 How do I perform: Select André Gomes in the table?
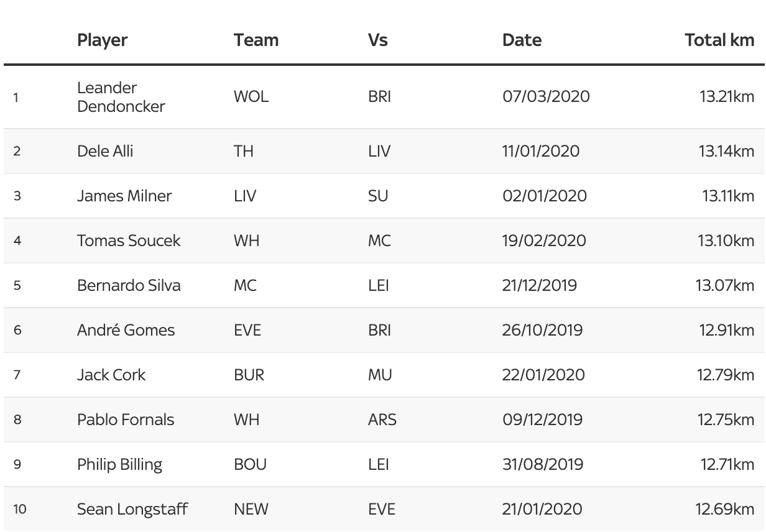pyautogui.click(x=126, y=330)
